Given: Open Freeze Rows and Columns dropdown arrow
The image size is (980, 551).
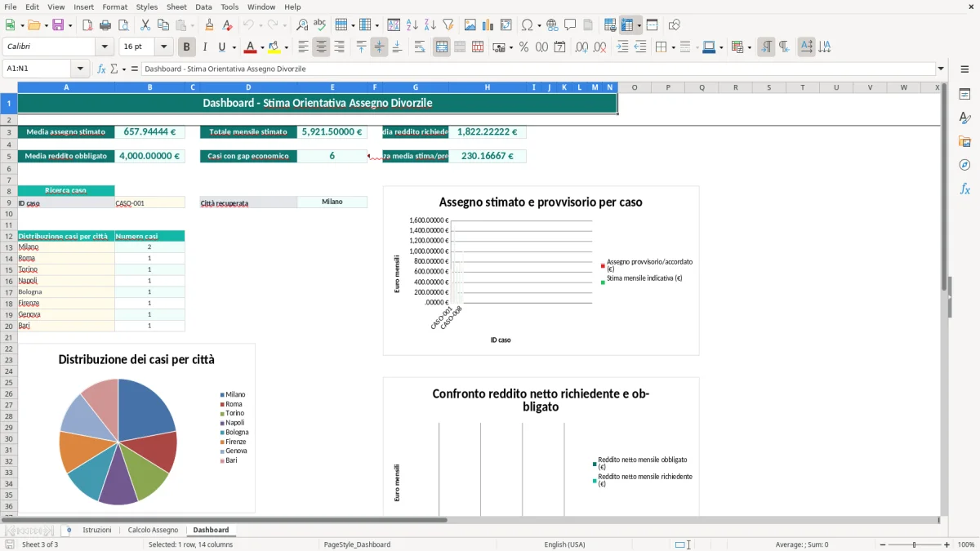Looking at the screenshot, I should pyautogui.click(x=639, y=25).
